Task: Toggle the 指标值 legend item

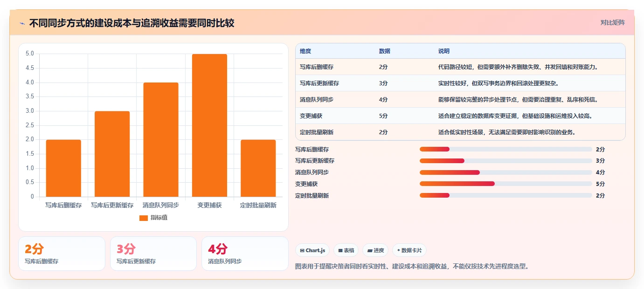Action: (x=153, y=218)
